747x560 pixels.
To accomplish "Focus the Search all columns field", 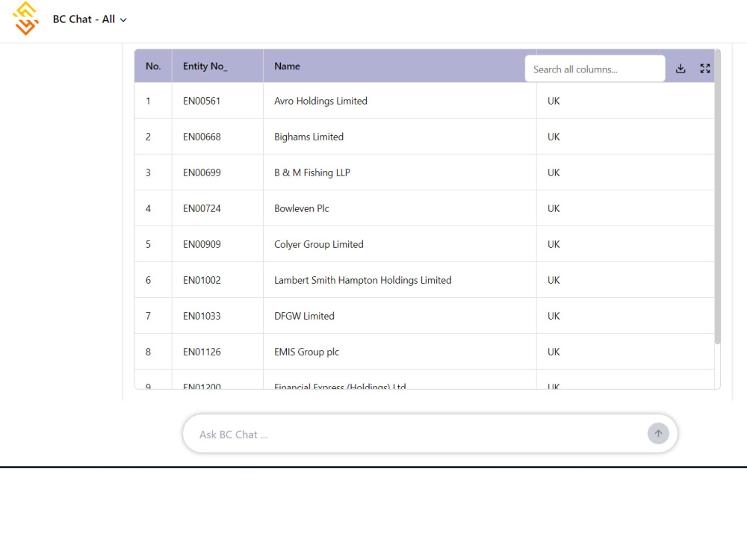I will pos(595,69).
